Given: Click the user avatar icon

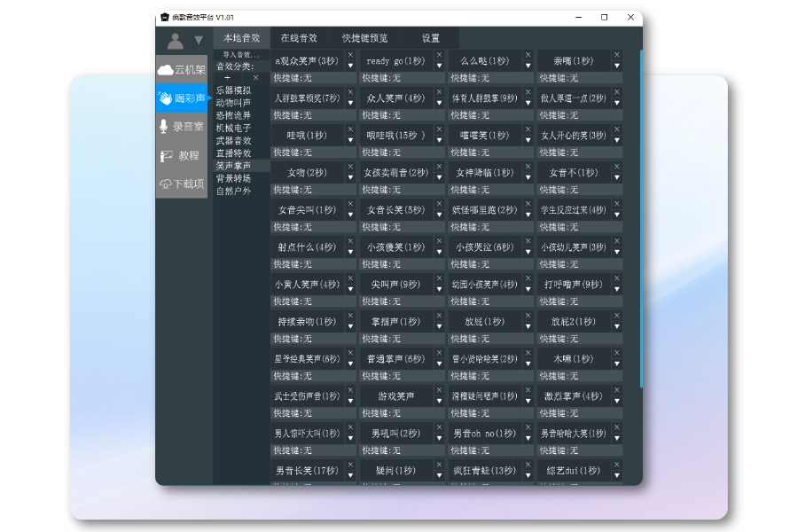Looking at the screenshot, I should pyautogui.click(x=175, y=38).
